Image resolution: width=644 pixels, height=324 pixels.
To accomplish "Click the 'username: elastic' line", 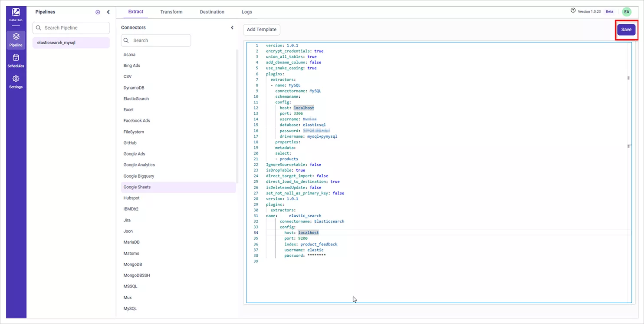I will click(304, 250).
